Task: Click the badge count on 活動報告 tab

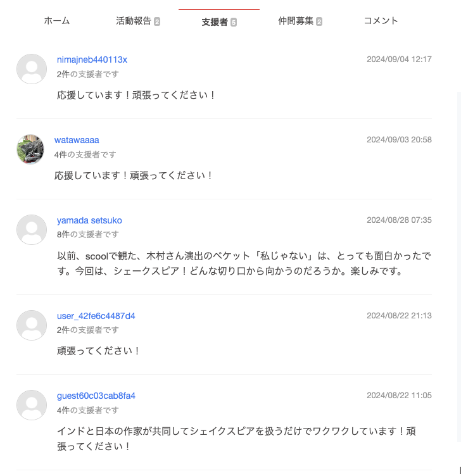Action: coord(157,22)
